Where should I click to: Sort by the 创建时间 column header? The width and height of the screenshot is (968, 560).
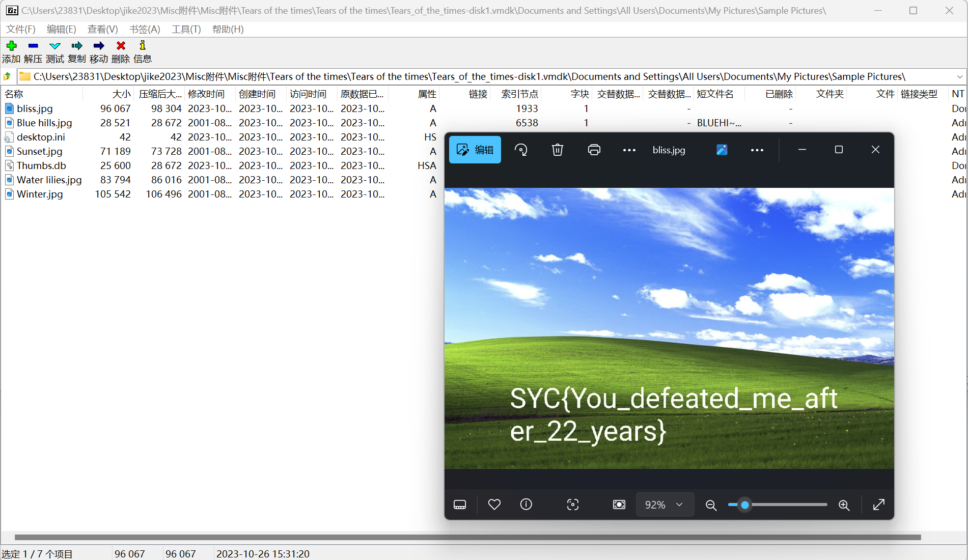(x=261, y=94)
